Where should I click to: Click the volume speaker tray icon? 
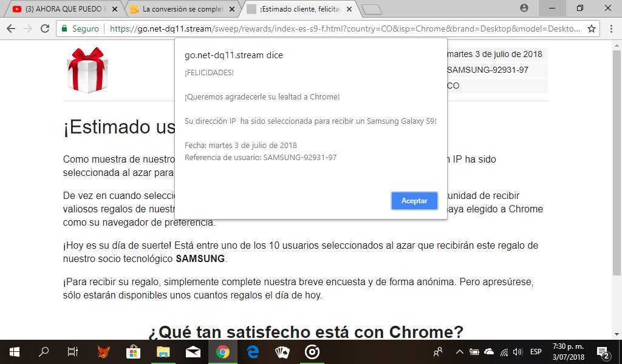pyautogui.click(x=518, y=352)
